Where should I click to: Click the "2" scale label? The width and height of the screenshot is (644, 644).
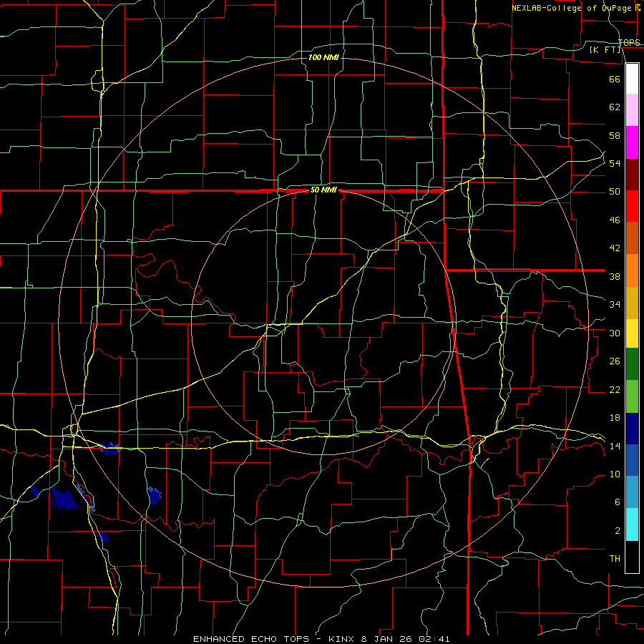617,530
